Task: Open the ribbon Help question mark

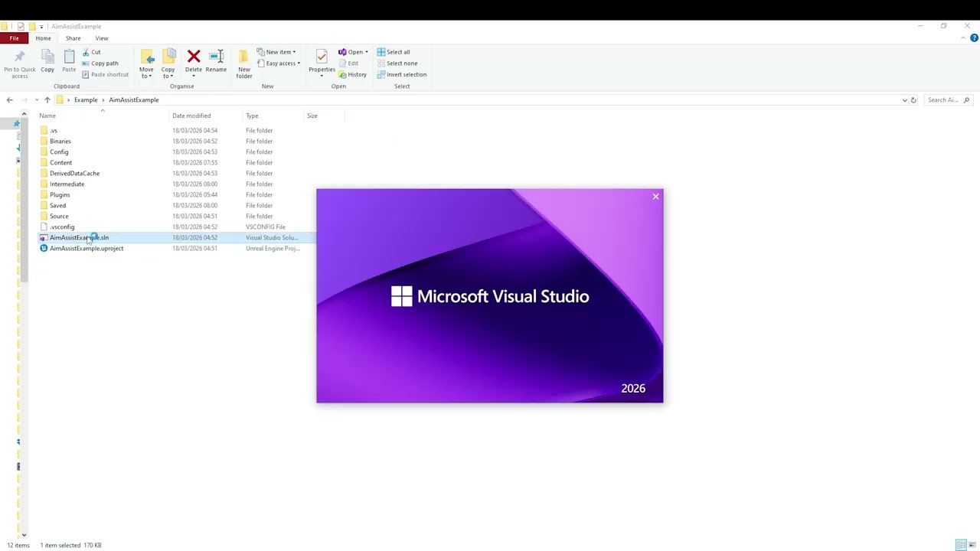Action: tap(974, 38)
